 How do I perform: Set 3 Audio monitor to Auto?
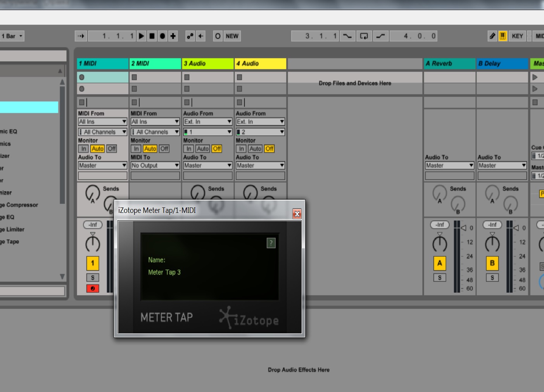point(203,149)
